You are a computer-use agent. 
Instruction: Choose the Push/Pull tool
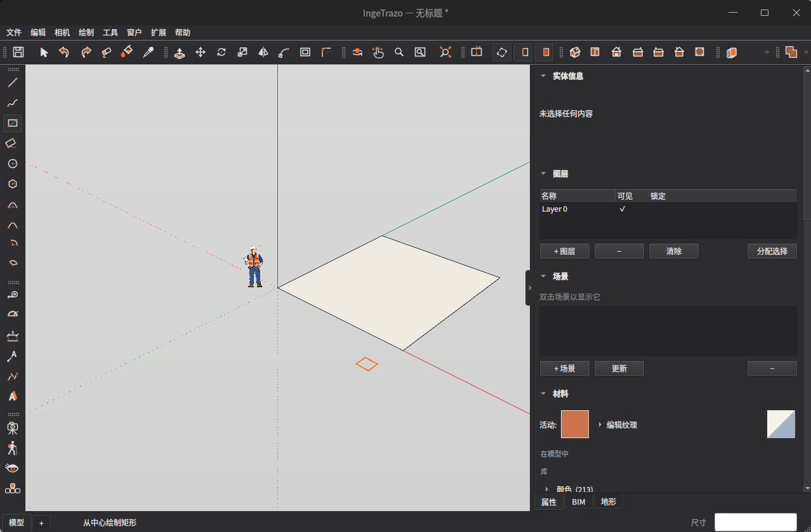[180, 52]
